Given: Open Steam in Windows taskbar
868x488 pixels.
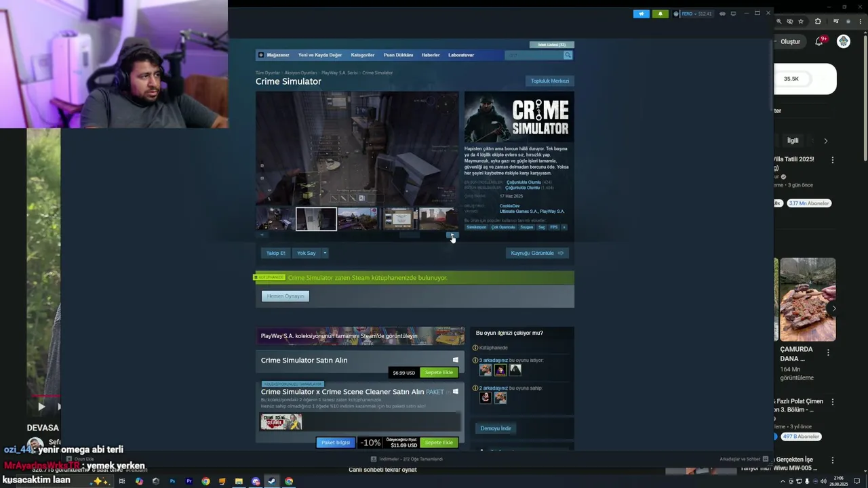Looking at the screenshot, I should 272,481.
